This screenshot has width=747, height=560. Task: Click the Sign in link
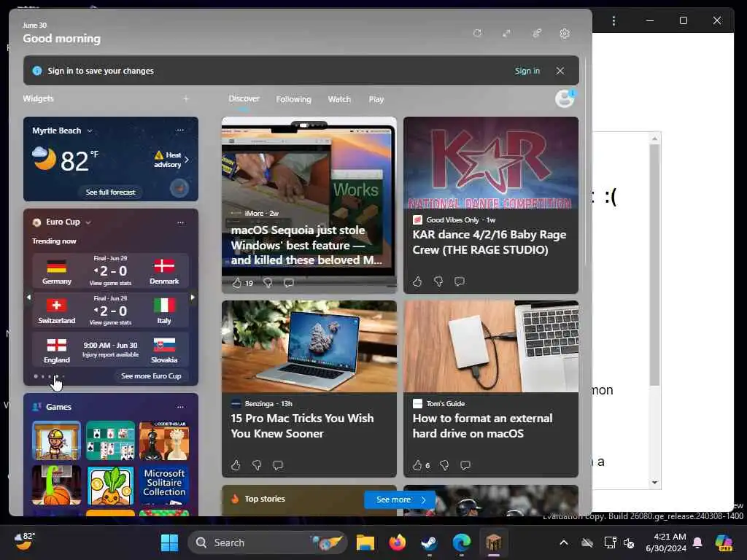pyautogui.click(x=527, y=71)
